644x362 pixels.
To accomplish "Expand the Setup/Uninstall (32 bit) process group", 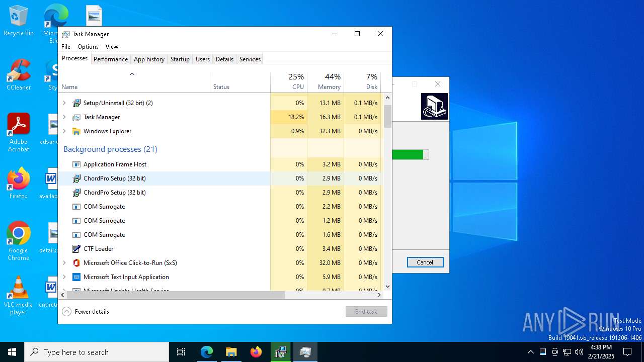I will 64,103.
